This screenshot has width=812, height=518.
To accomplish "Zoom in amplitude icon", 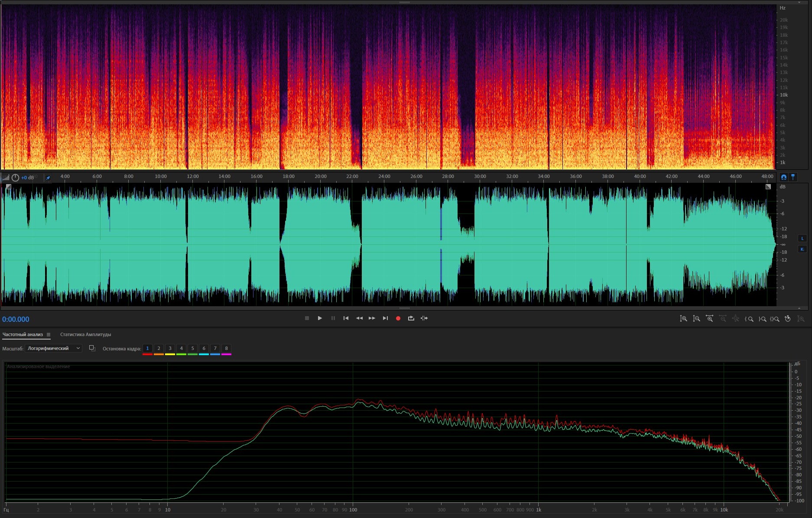I will pyautogui.click(x=683, y=319).
